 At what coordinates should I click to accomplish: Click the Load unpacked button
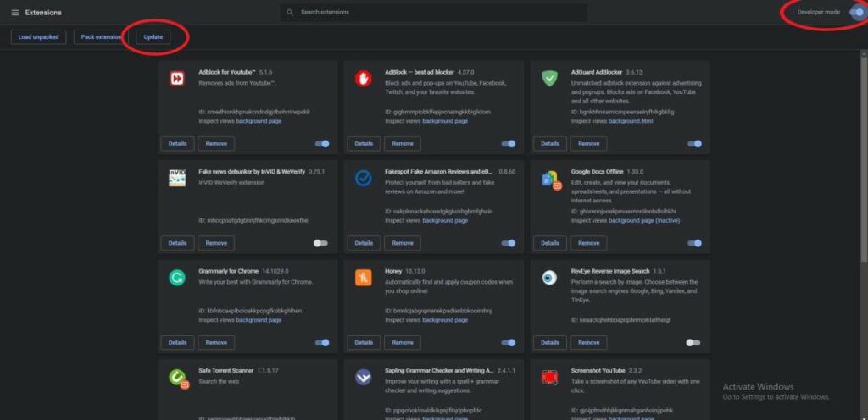click(x=38, y=37)
